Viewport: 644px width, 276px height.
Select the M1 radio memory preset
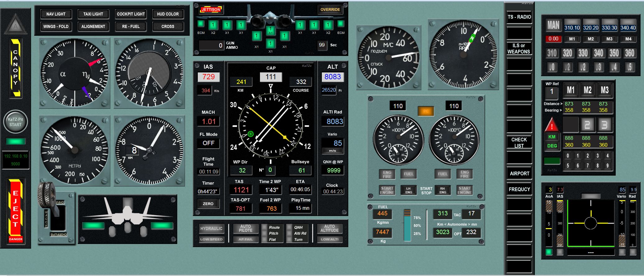(x=572, y=39)
